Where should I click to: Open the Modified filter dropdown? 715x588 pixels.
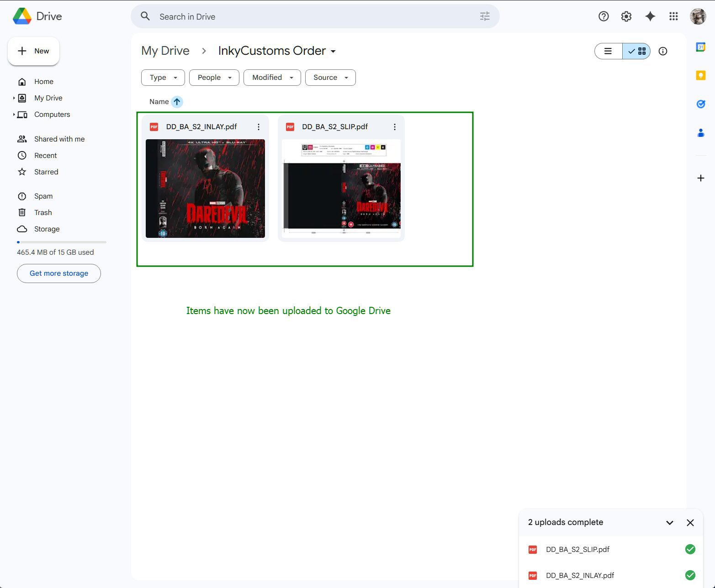272,78
